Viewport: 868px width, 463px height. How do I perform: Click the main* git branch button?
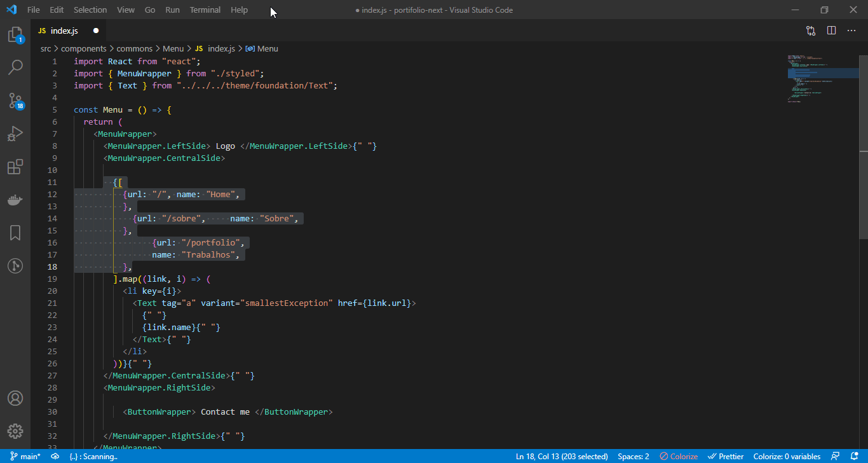point(25,456)
